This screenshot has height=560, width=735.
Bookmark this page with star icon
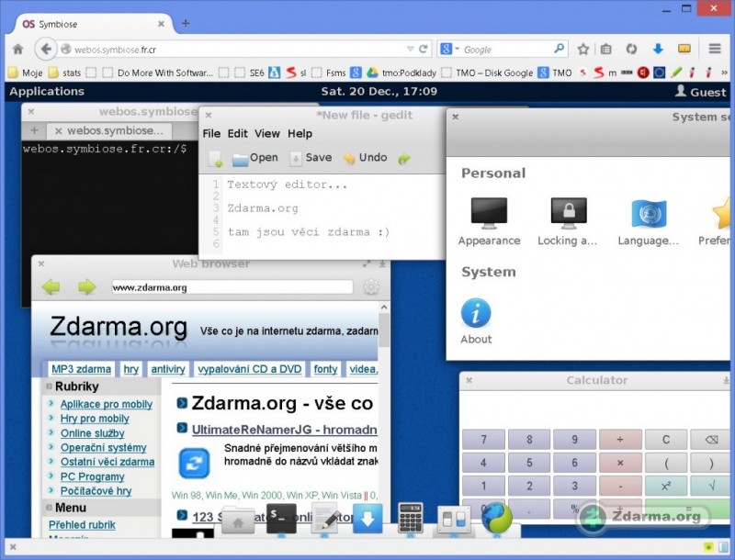pos(582,49)
